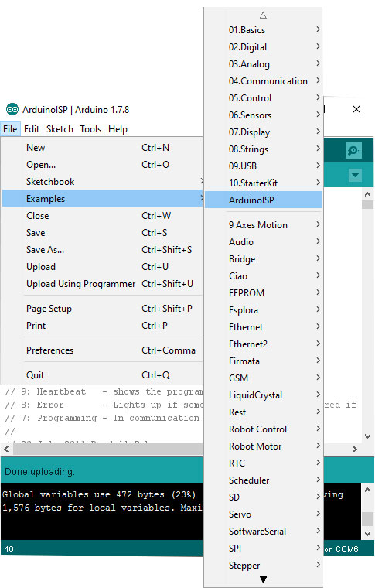The width and height of the screenshot is (375, 588).
Task: Open the File menu
Action: 10,129
